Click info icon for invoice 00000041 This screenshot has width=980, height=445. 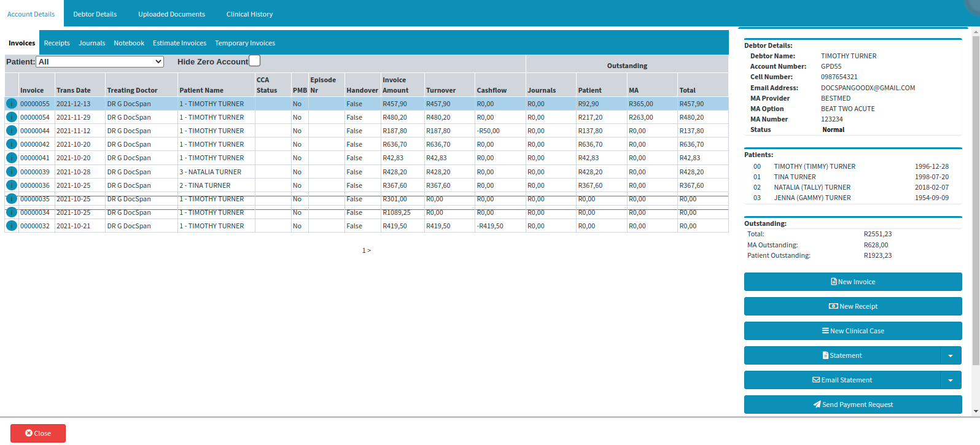pyautogui.click(x=12, y=158)
